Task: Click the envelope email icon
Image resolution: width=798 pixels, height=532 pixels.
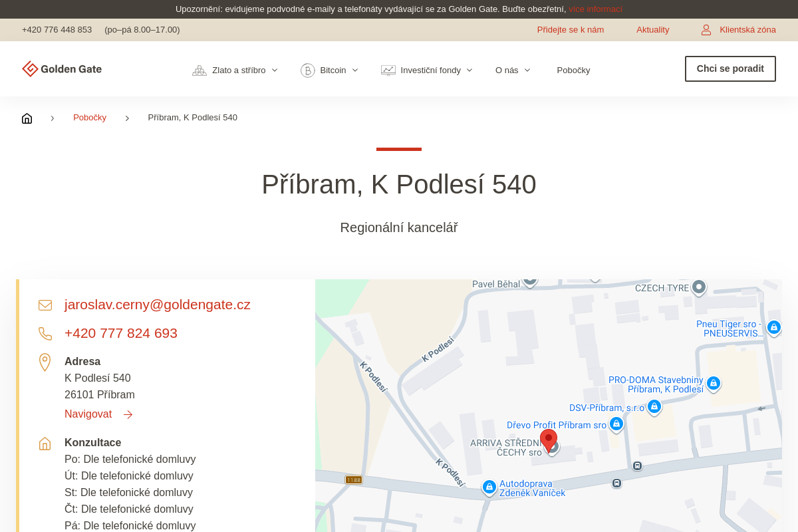Action: click(45, 305)
